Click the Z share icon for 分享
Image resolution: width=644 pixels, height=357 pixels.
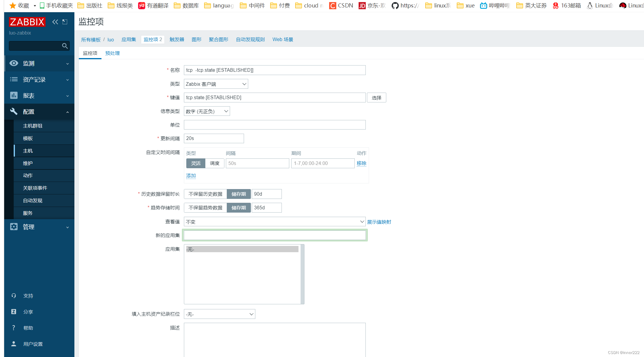point(14,312)
